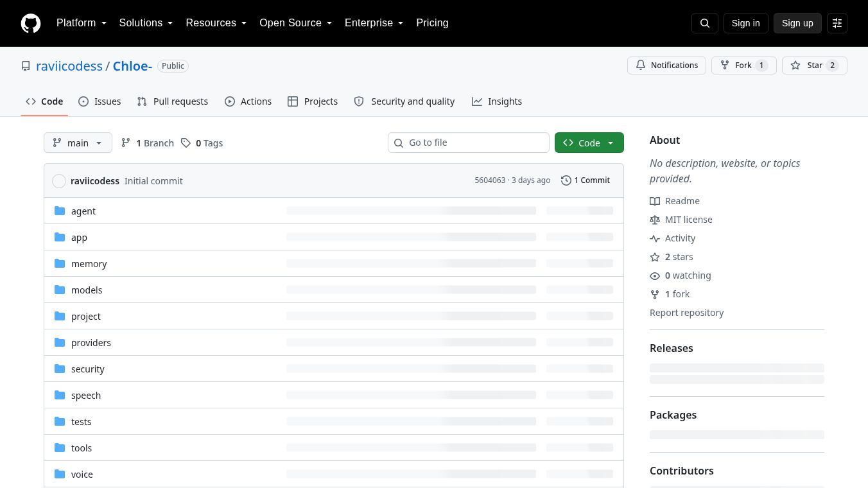Click the raviicodess avatar in commit row
Screen dimensions: 868x488
(59, 181)
